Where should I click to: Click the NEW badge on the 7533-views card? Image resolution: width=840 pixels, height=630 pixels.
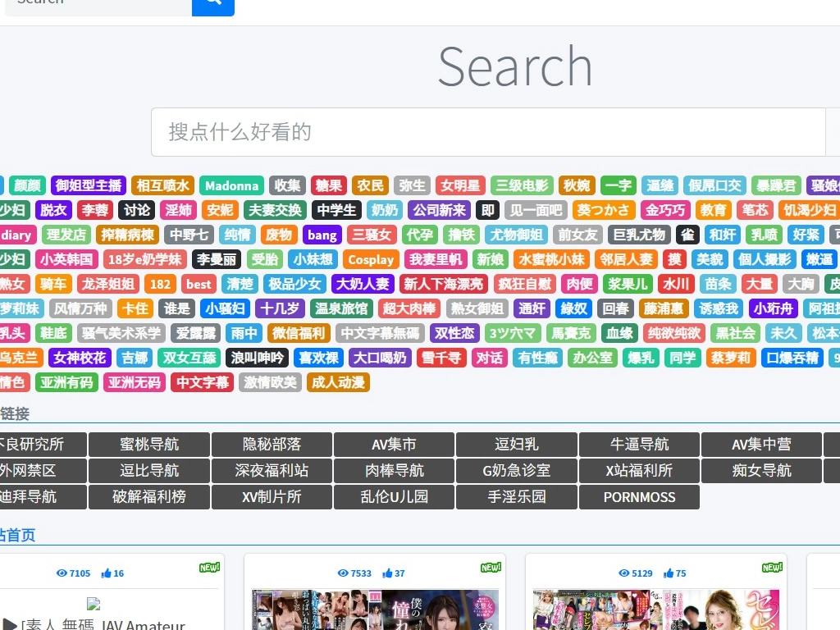point(491,568)
